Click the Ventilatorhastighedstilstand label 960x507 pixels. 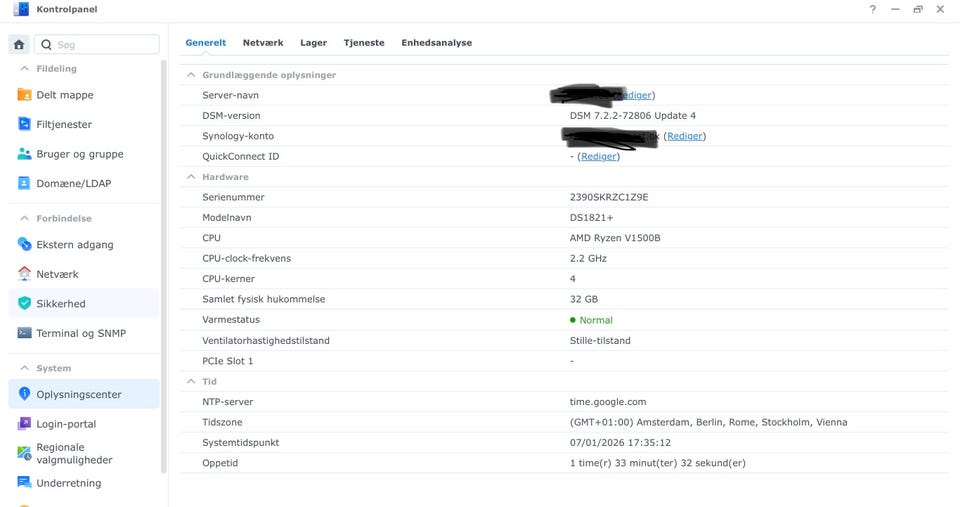[266, 340]
